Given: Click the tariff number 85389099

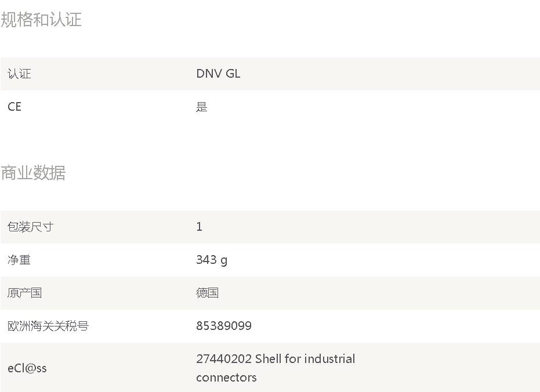Looking at the screenshot, I should tap(224, 325).
